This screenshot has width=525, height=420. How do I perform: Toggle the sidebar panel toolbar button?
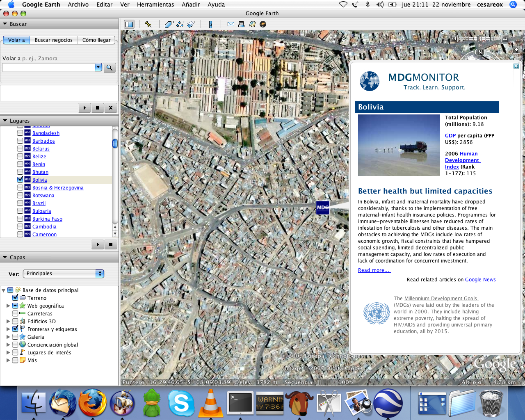click(x=129, y=24)
